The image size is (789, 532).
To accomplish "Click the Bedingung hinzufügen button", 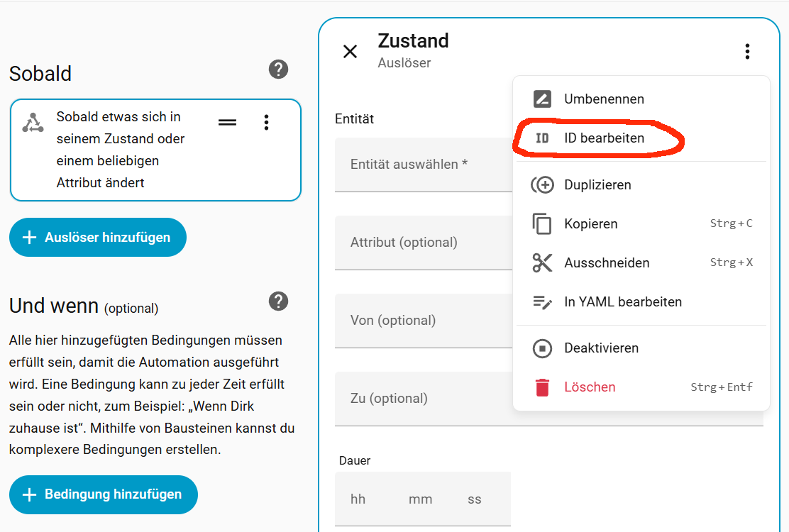I will tap(104, 494).
